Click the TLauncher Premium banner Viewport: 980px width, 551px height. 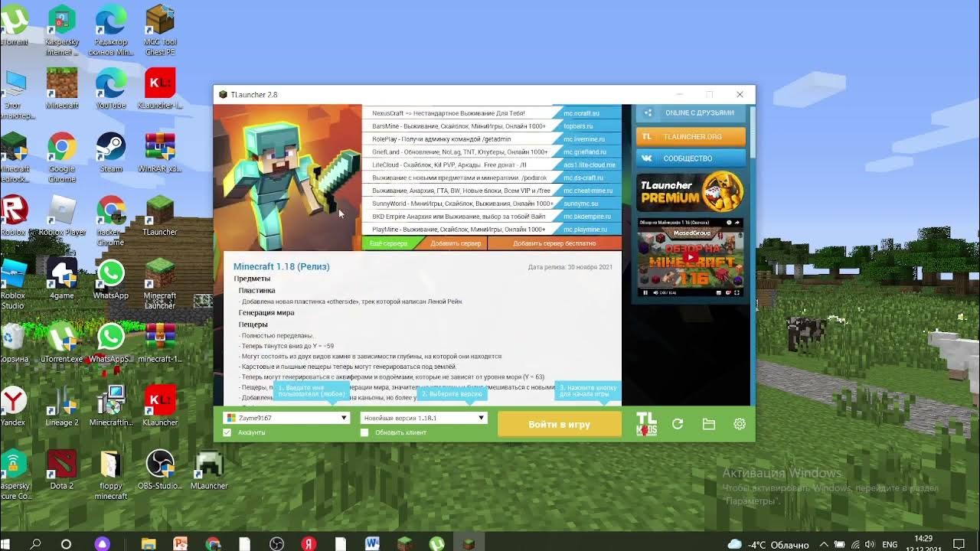click(691, 192)
